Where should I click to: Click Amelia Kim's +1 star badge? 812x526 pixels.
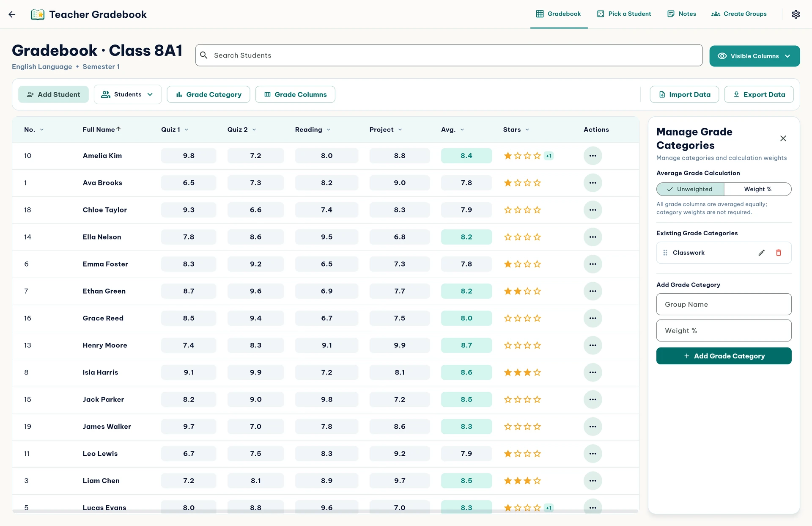[549, 156]
